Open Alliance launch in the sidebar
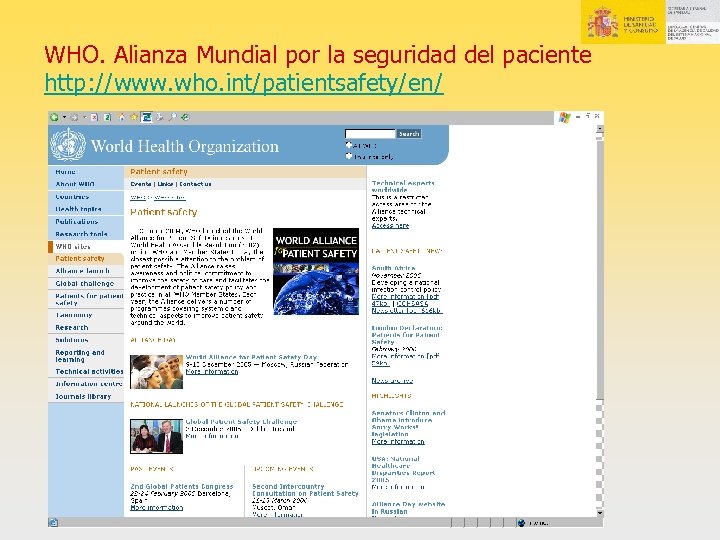This screenshot has width=720, height=540. point(83,271)
